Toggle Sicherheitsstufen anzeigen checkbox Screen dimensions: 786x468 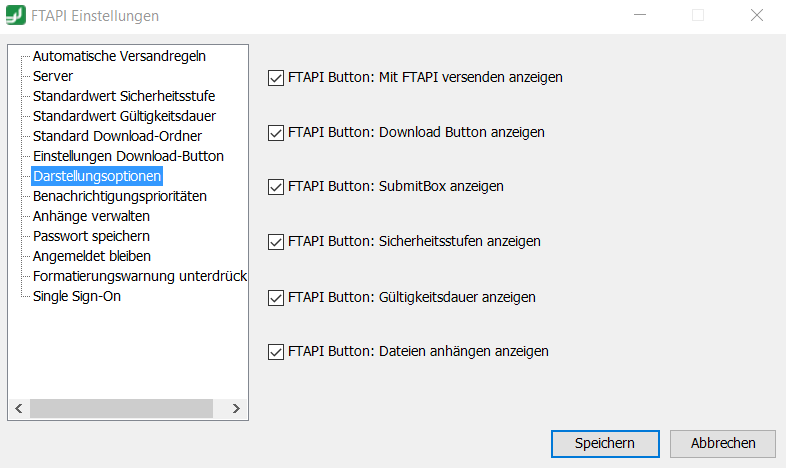point(276,242)
